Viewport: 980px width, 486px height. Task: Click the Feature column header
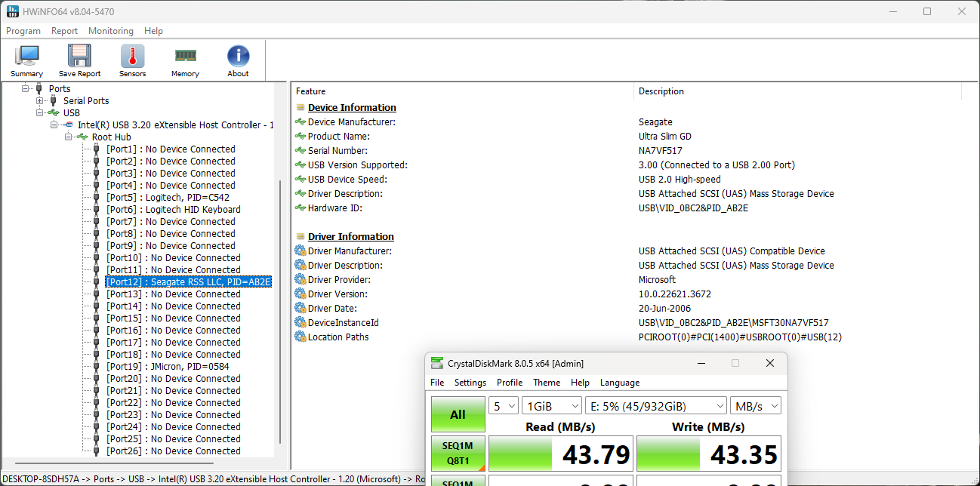(x=462, y=91)
